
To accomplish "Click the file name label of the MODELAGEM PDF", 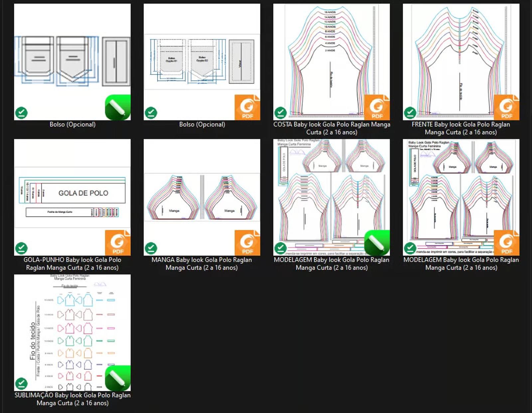I will [x=461, y=264].
